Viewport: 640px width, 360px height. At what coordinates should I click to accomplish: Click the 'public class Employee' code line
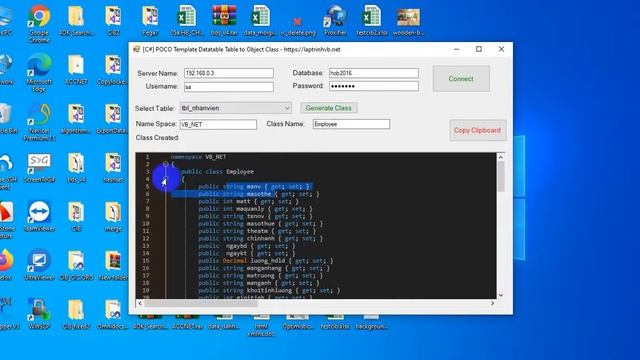tap(217, 171)
